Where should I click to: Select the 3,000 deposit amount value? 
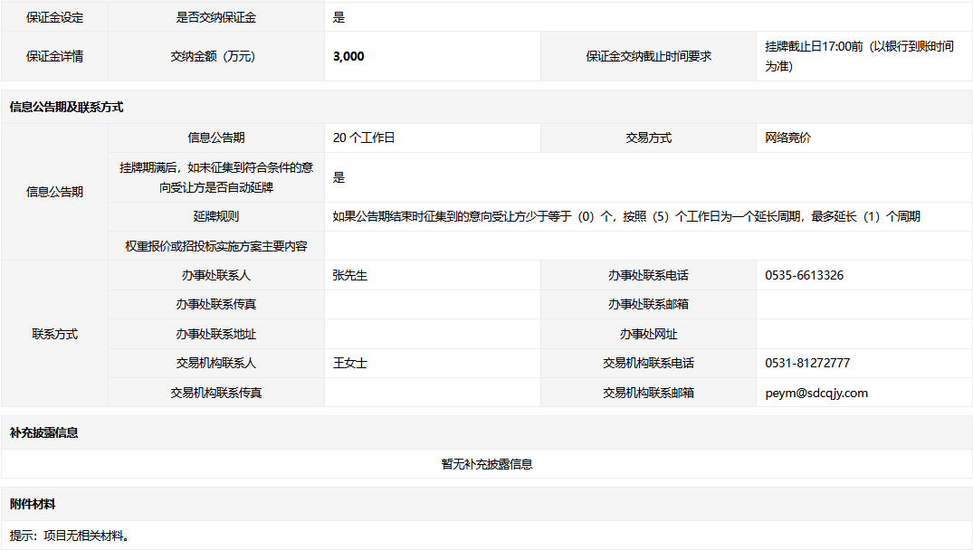tap(348, 56)
